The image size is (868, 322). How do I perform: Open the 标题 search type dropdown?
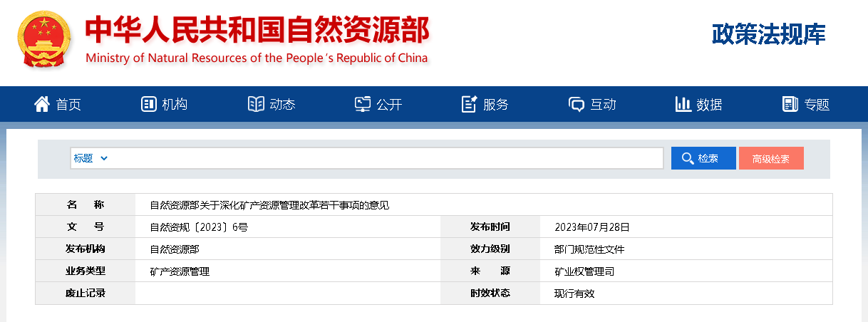point(91,158)
